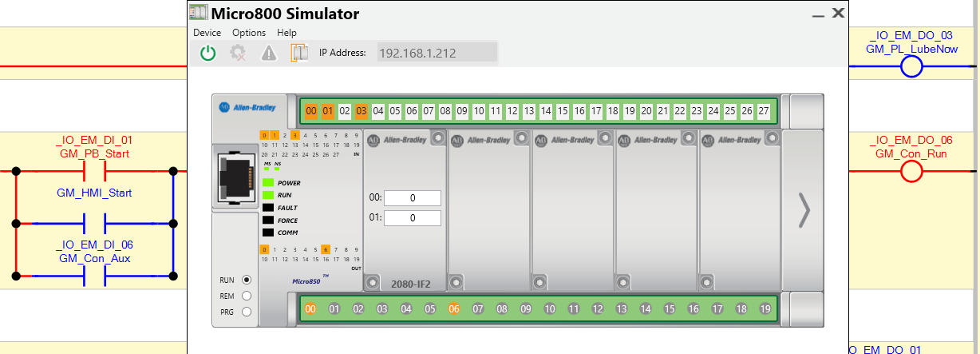
Task: Click the IP Address field 192.168.1.212
Action: (437, 53)
